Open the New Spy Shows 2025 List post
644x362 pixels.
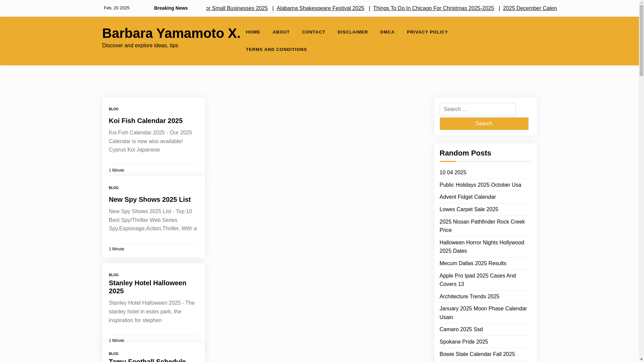(150, 199)
